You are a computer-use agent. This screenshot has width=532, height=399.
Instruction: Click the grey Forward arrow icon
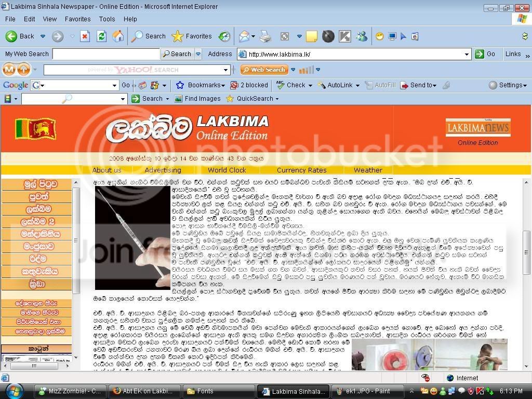[58, 36]
